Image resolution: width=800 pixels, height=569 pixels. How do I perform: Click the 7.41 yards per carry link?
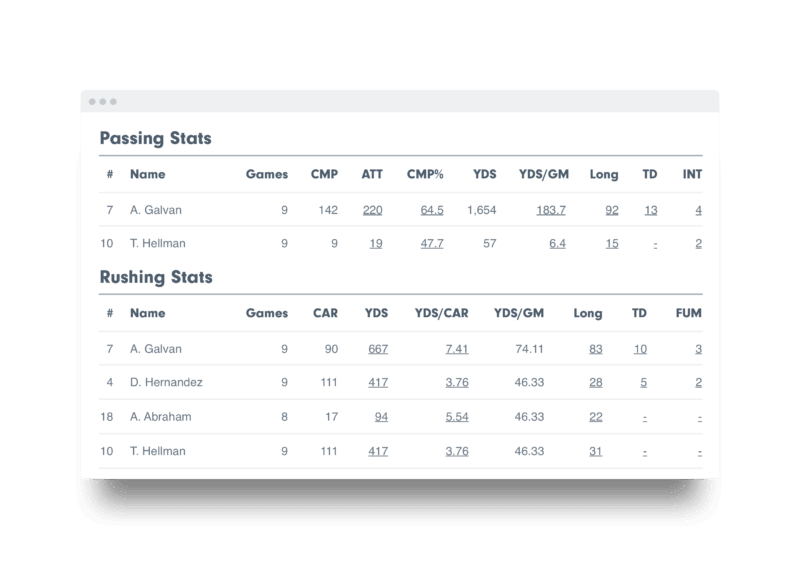point(457,349)
